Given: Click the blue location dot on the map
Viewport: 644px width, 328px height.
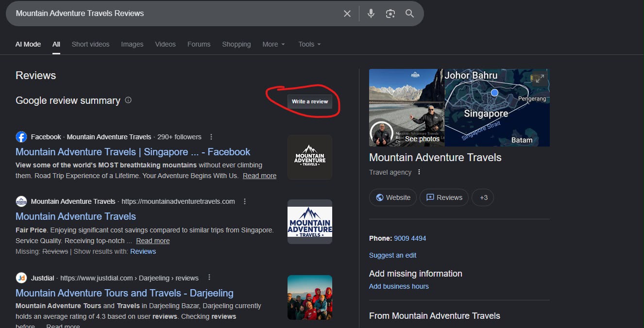Looking at the screenshot, I should [494, 93].
